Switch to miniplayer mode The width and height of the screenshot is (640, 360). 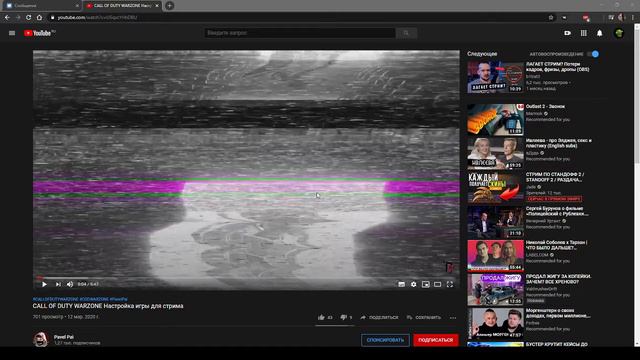tap(426, 284)
